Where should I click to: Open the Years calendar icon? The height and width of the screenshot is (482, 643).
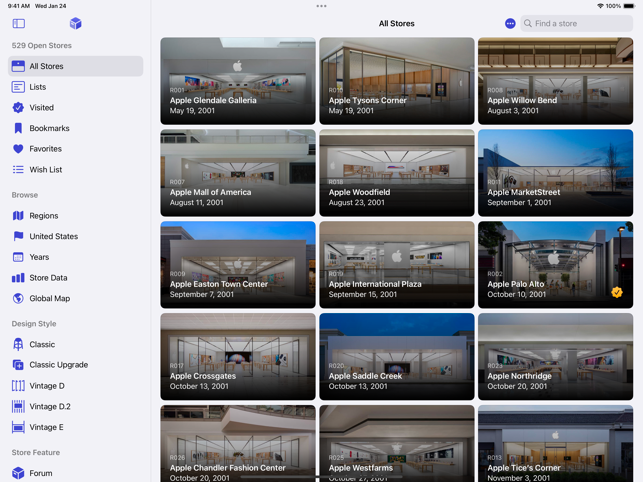[x=18, y=257]
